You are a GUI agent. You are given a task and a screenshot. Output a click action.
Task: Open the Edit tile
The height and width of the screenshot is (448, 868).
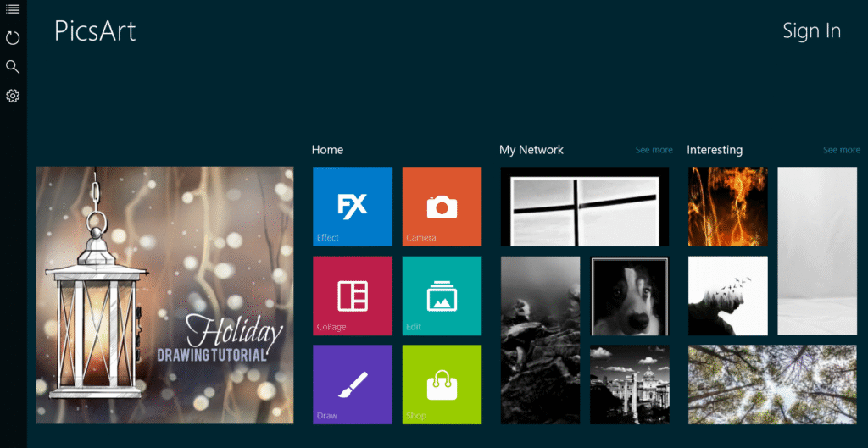(x=442, y=296)
